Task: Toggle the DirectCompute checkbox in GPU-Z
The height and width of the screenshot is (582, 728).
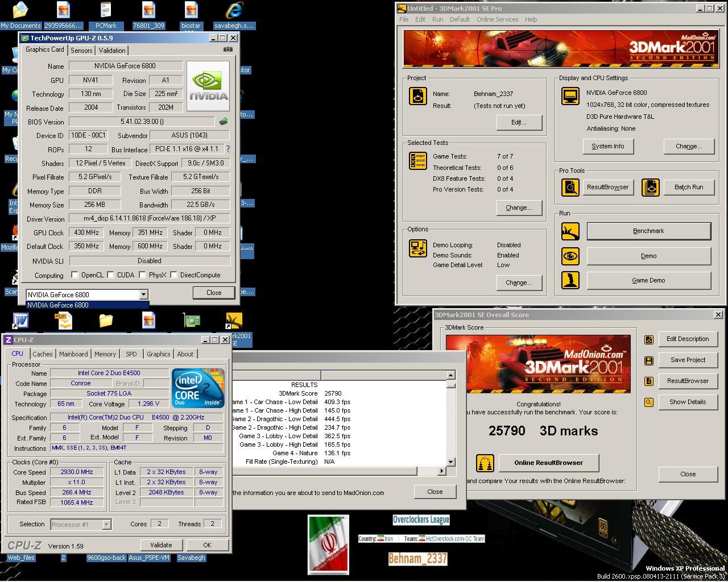Action: tap(173, 275)
